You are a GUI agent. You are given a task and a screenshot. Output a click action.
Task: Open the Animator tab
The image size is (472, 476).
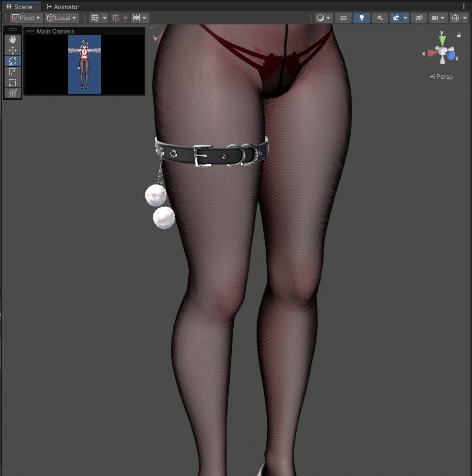63,7
